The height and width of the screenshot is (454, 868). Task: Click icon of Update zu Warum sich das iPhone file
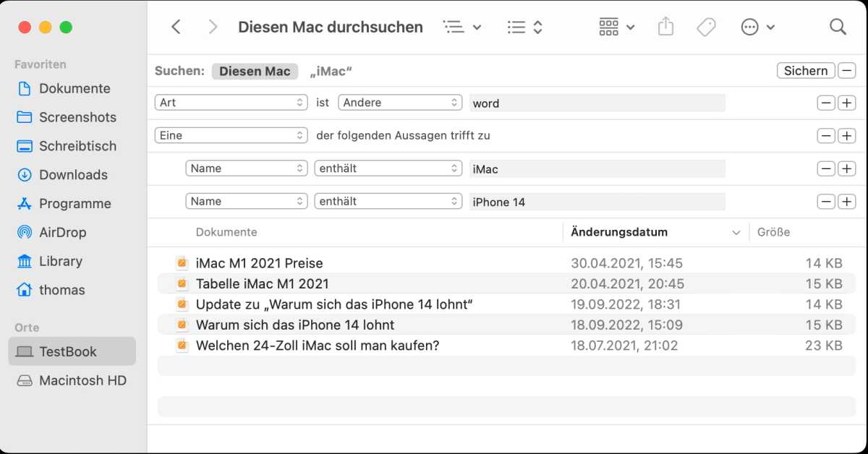pos(182,304)
